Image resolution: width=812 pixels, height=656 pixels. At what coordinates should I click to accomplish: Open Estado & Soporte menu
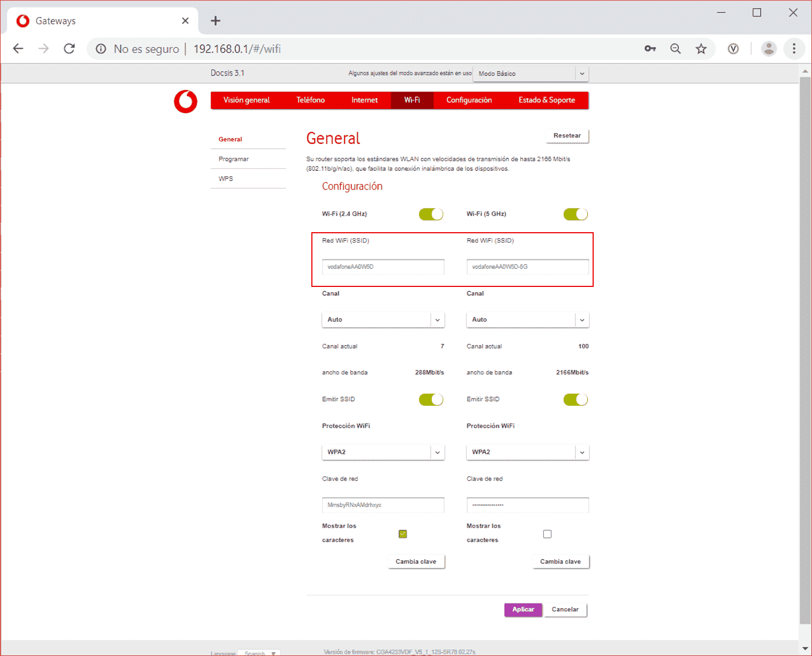(x=547, y=100)
